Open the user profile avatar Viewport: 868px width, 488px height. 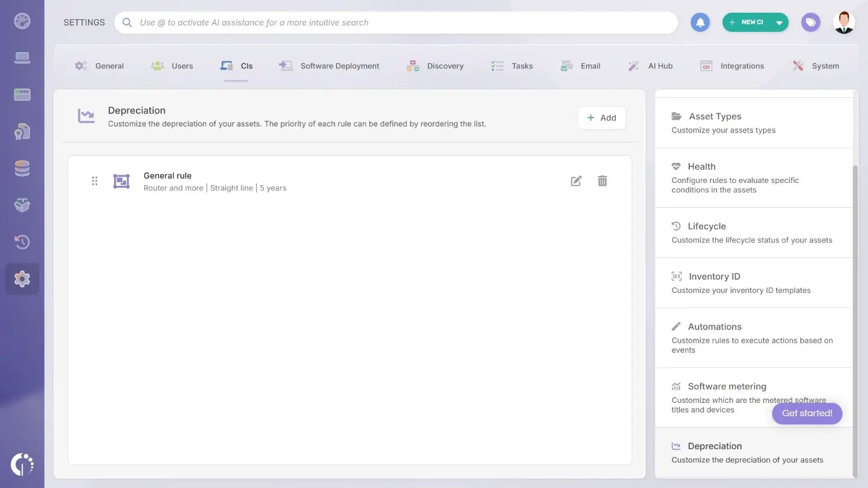pyautogui.click(x=844, y=23)
